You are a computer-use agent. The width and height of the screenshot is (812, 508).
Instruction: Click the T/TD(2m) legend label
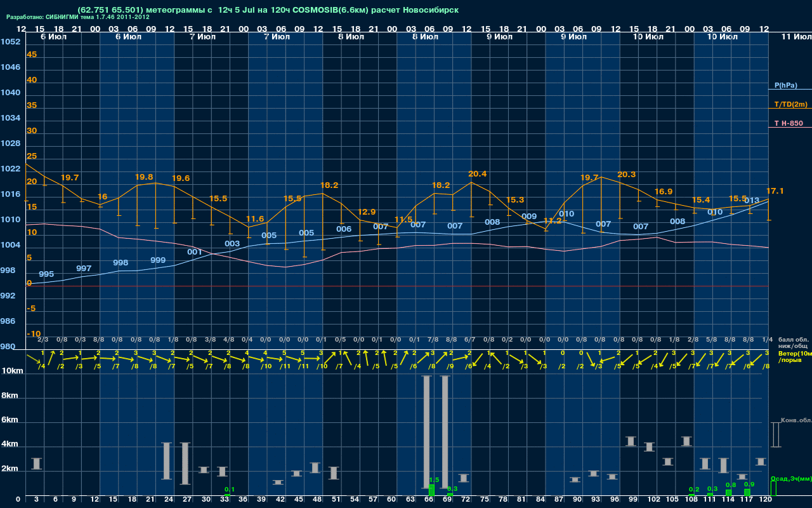(790, 104)
